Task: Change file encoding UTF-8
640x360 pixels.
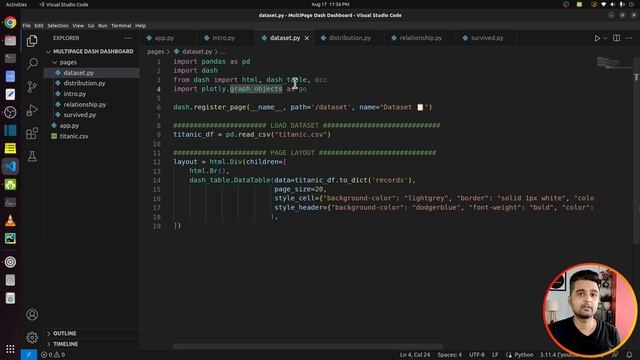Action: pyautogui.click(x=477, y=354)
